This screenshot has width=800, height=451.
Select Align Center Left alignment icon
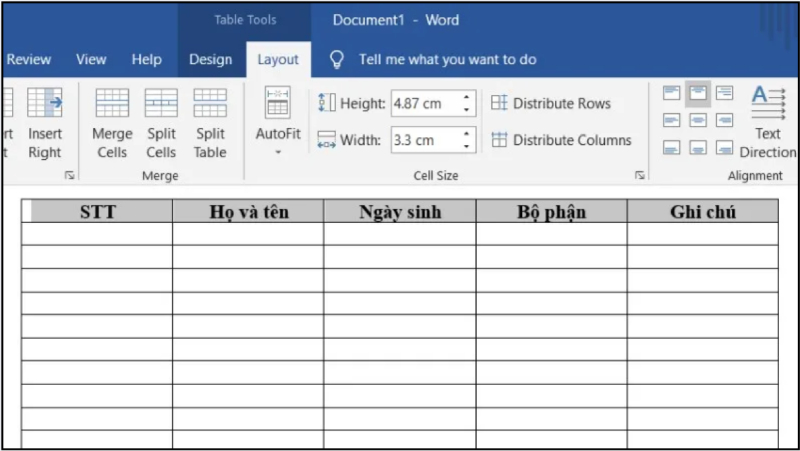[x=671, y=120]
